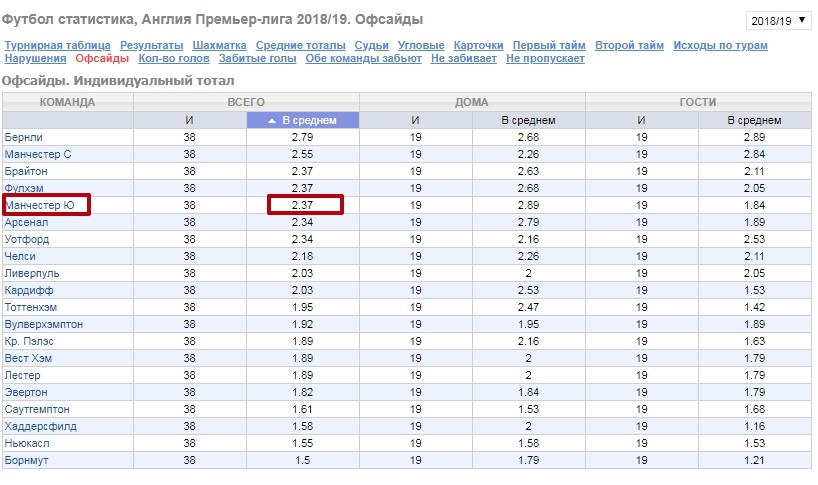Image resolution: width=818 pixels, height=485 pixels.
Task: Open the Кол-во голов link
Action: (x=174, y=58)
